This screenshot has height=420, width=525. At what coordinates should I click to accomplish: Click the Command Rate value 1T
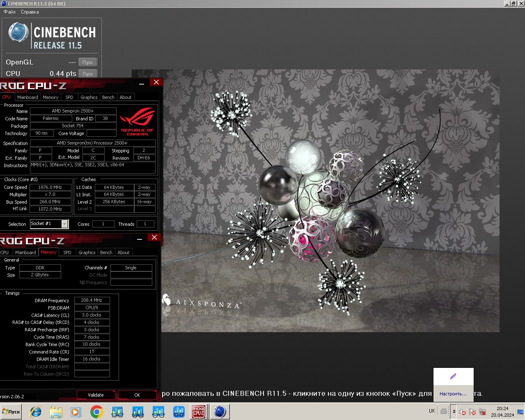[92, 351]
